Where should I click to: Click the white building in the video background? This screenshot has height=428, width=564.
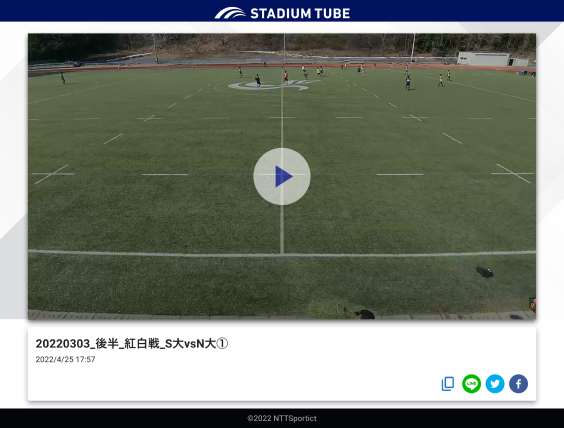coord(483,59)
